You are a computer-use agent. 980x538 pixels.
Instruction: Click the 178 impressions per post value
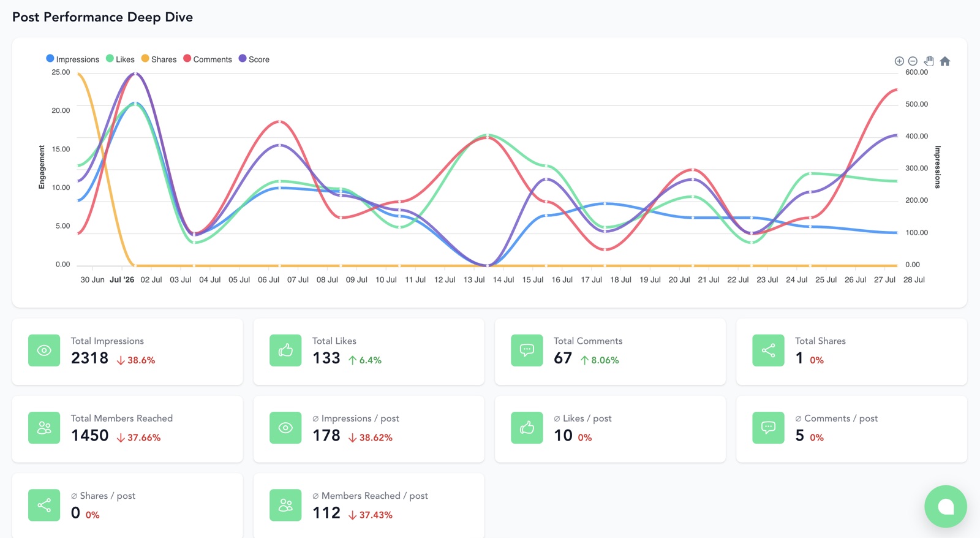pyautogui.click(x=326, y=436)
